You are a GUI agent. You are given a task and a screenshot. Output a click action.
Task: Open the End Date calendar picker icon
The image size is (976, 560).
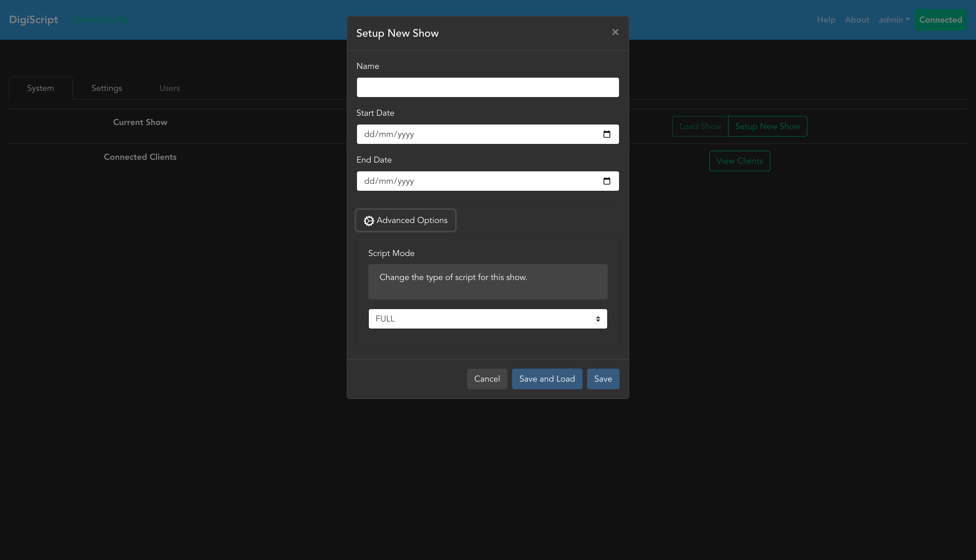(x=607, y=181)
